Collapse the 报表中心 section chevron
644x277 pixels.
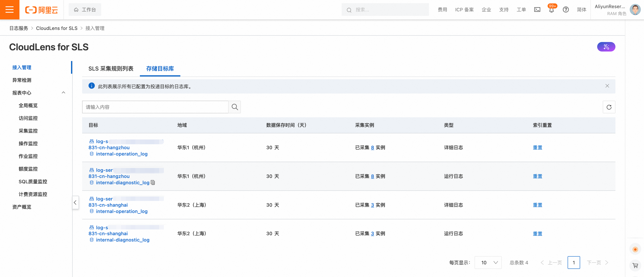[x=63, y=93]
